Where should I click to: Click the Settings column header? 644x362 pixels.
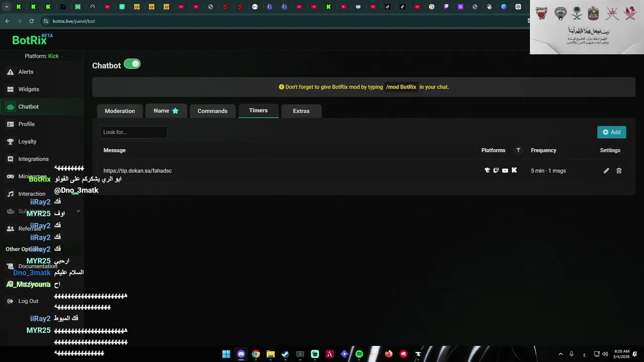[x=610, y=150]
